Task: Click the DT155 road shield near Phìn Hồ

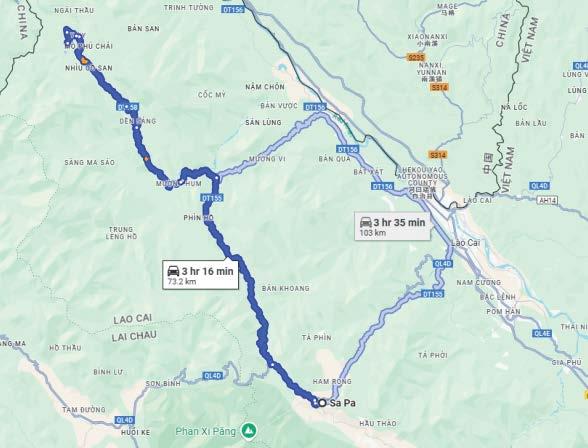Action: tap(212, 198)
